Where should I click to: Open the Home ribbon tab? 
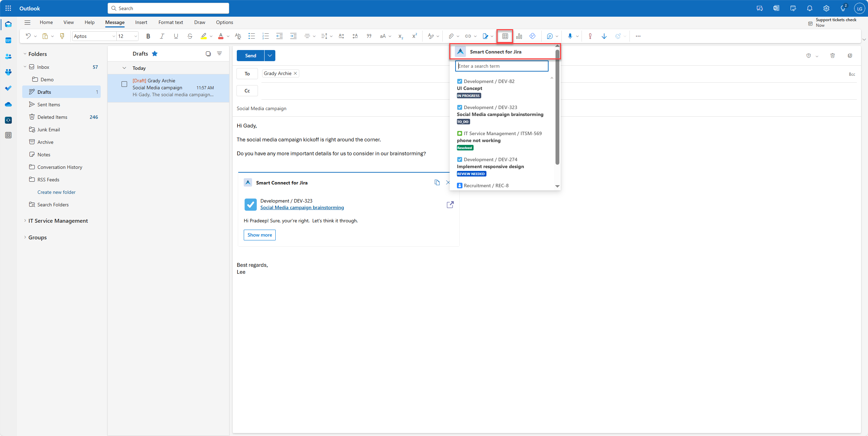coord(46,22)
